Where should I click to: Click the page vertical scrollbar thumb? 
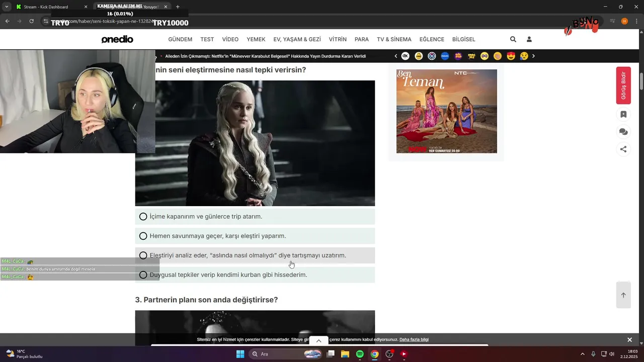pyautogui.click(x=641, y=80)
